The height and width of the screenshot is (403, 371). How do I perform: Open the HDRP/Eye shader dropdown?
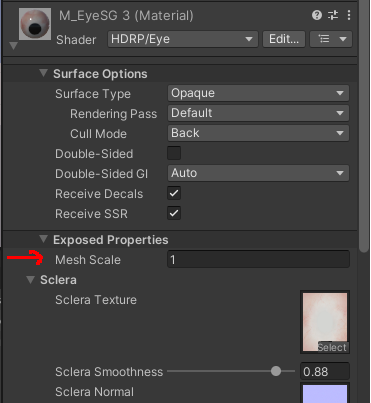click(183, 39)
